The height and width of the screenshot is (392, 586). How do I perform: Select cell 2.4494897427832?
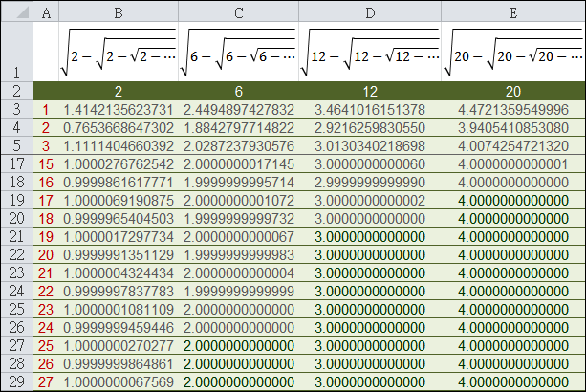238,110
